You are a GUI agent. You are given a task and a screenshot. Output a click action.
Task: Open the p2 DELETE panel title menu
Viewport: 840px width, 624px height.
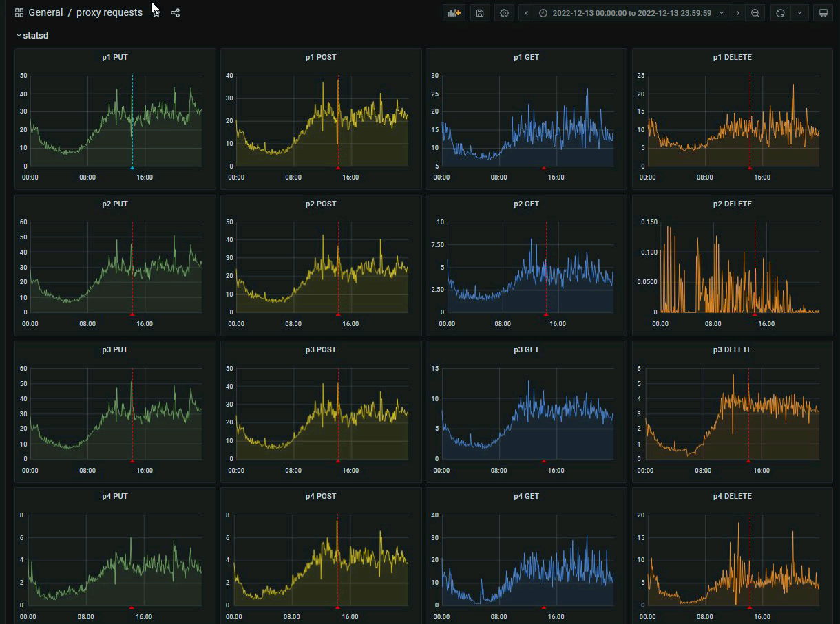pyautogui.click(x=733, y=204)
